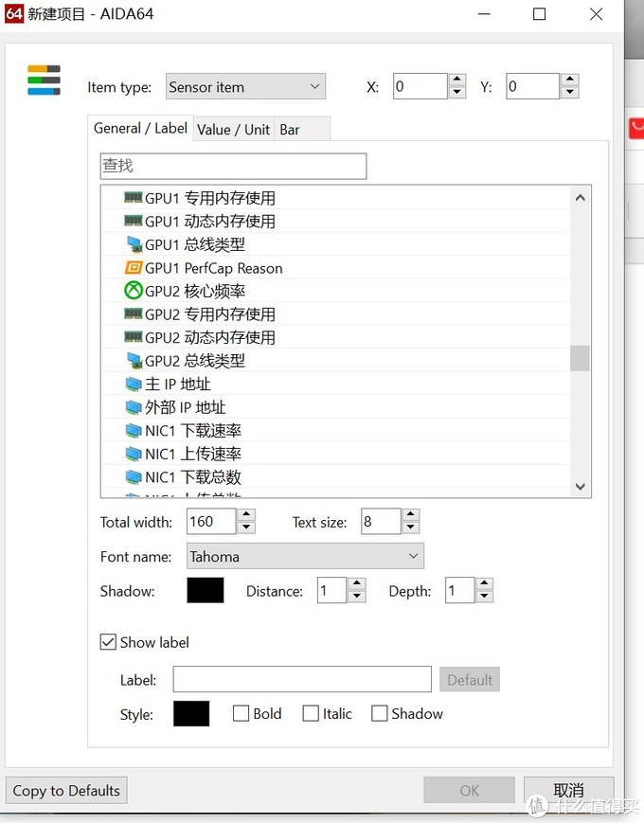The height and width of the screenshot is (823, 644).
Task: Decrease the X position value
Action: point(457,93)
